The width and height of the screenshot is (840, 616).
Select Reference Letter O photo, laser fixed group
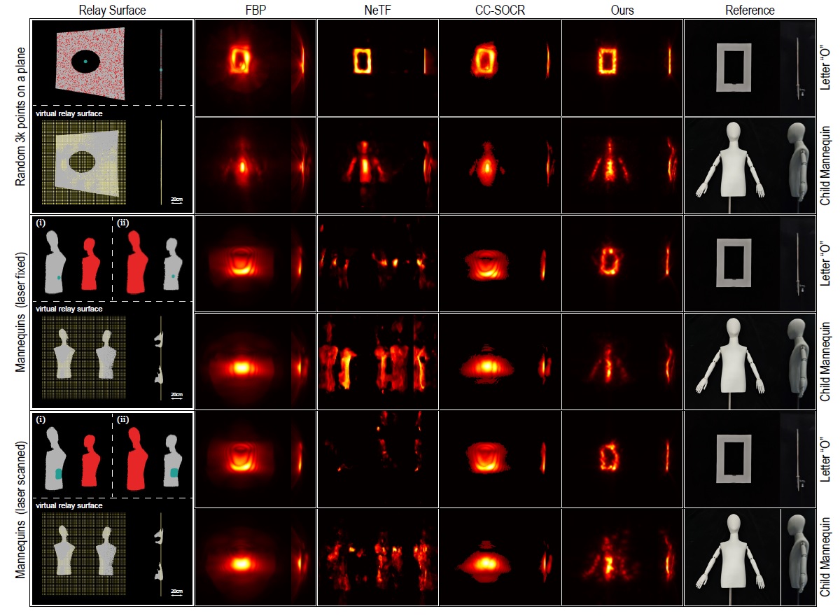[x=750, y=263]
